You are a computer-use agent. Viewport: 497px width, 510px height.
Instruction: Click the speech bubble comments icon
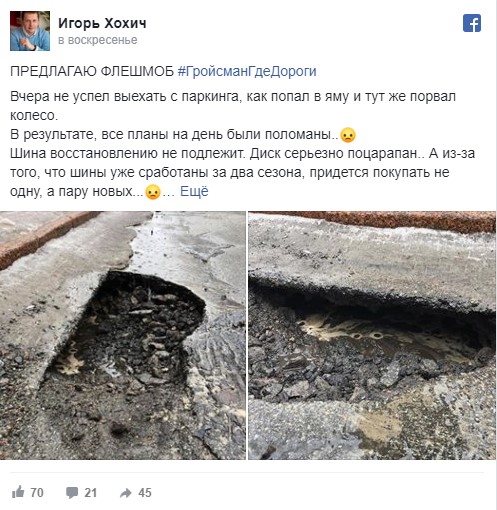coord(72,493)
